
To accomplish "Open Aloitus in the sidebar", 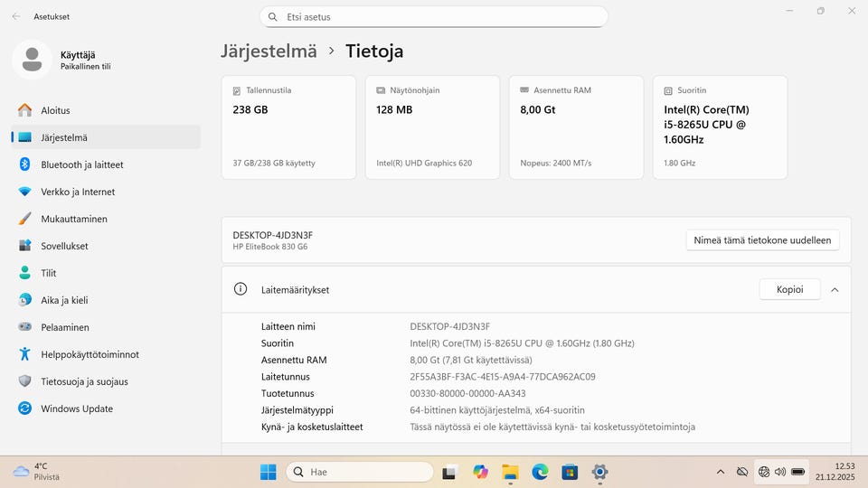I will click(x=105, y=110).
